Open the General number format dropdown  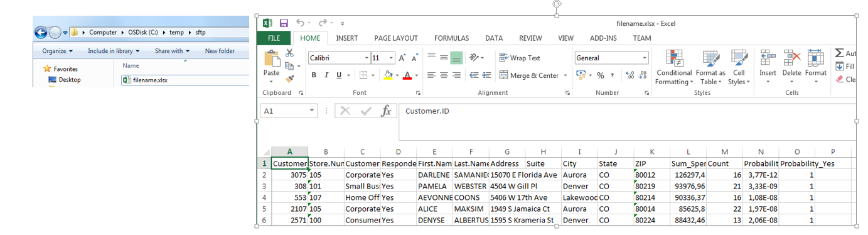[645, 58]
